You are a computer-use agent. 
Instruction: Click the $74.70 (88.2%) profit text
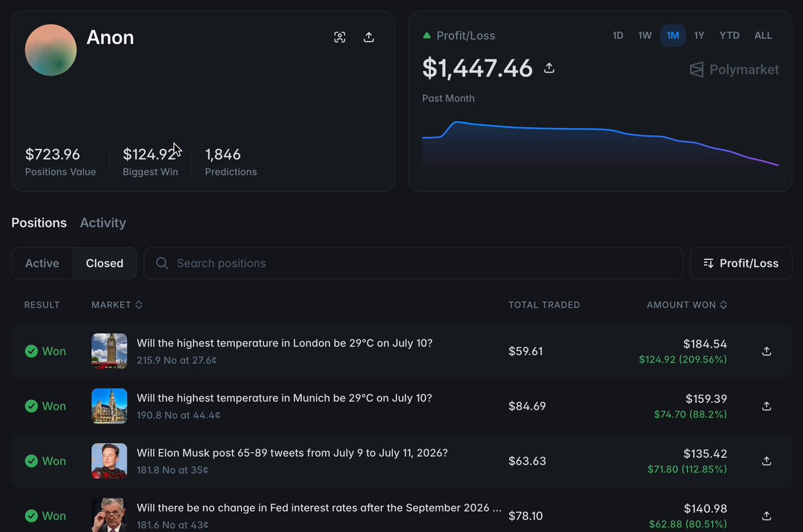pyautogui.click(x=691, y=414)
